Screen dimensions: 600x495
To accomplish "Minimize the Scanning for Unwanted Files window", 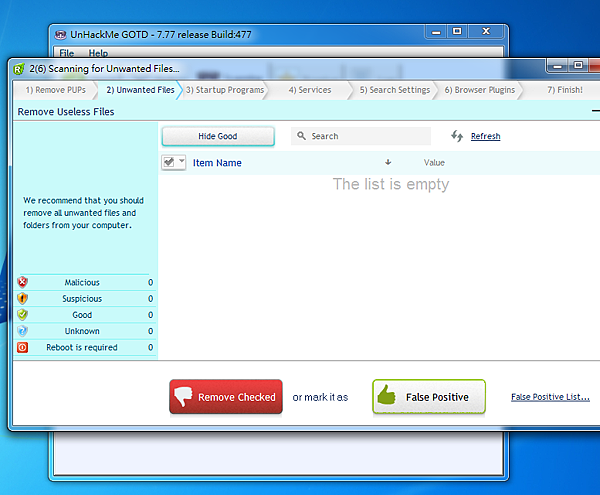I will click(558, 66).
